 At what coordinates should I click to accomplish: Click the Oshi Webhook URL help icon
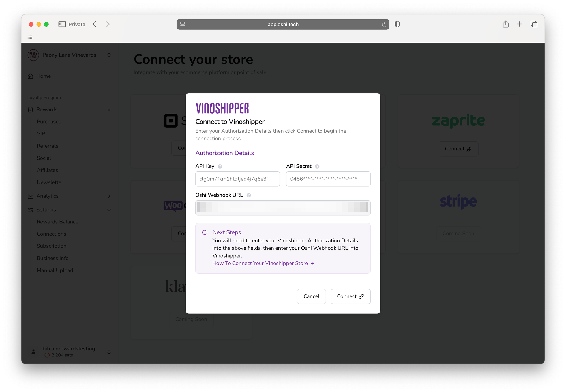click(249, 195)
